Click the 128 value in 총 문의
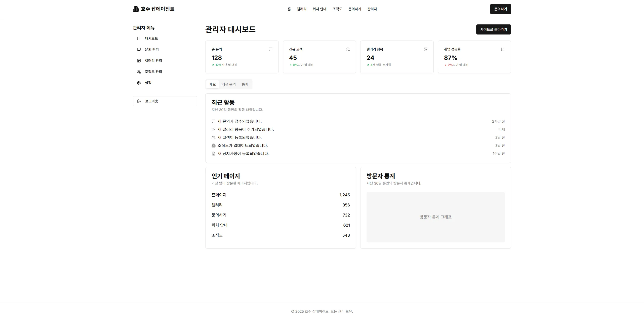This screenshot has width=644, height=320. [x=217, y=58]
